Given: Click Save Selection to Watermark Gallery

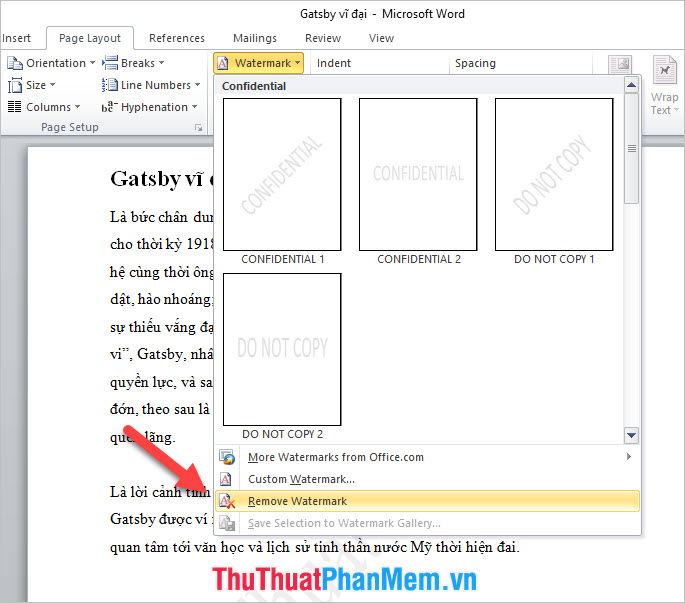Looking at the screenshot, I should coord(428,523).
